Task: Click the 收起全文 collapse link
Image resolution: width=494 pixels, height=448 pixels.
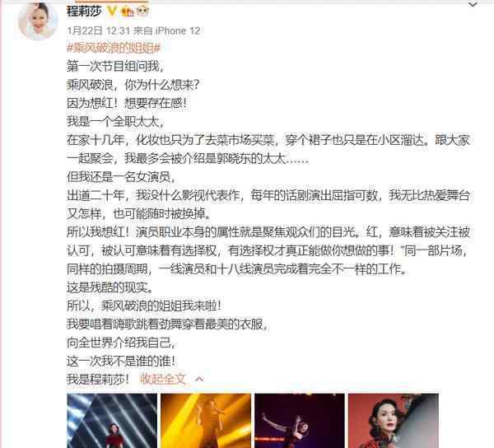Action: tap(162, 379)
